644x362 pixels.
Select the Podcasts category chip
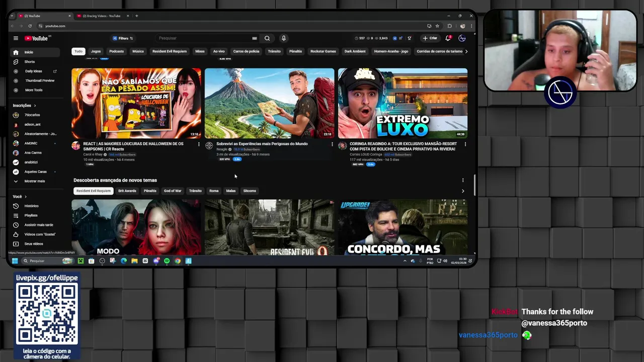coord(116,51)
